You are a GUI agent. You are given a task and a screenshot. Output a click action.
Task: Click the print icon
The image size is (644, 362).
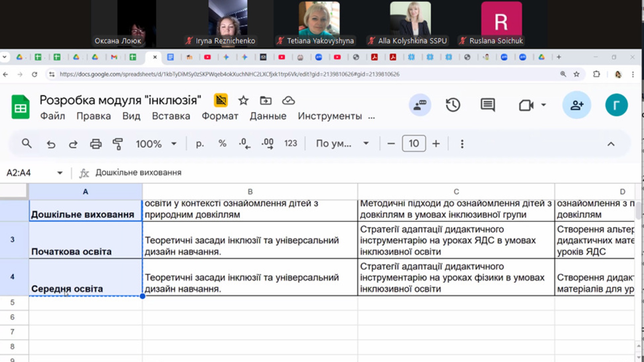(x=96, y=144)
